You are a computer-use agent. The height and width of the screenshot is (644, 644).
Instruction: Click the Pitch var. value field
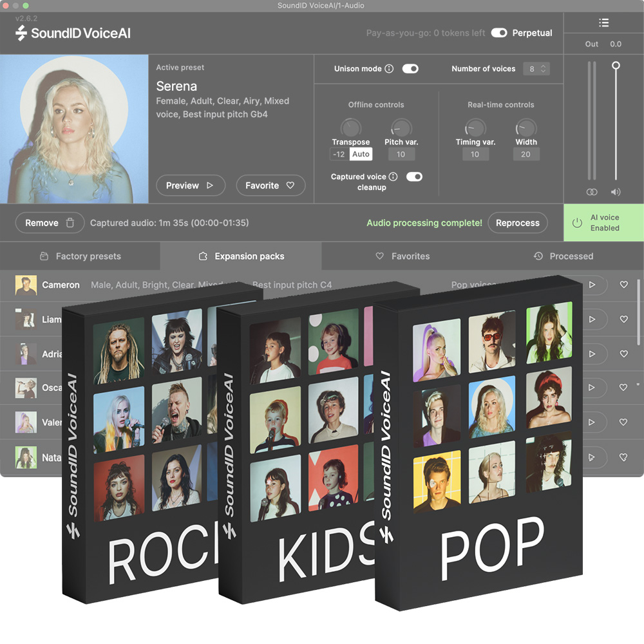(x=401, y=155)
